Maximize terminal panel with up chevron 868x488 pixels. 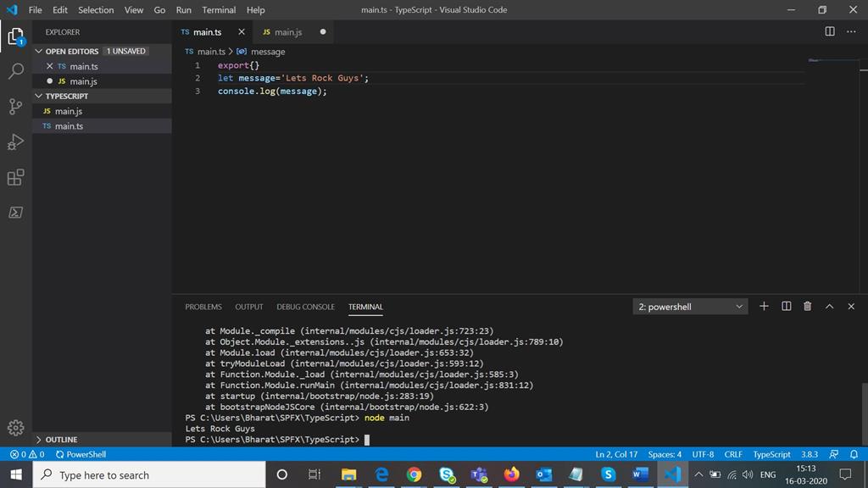coord(829,307)
